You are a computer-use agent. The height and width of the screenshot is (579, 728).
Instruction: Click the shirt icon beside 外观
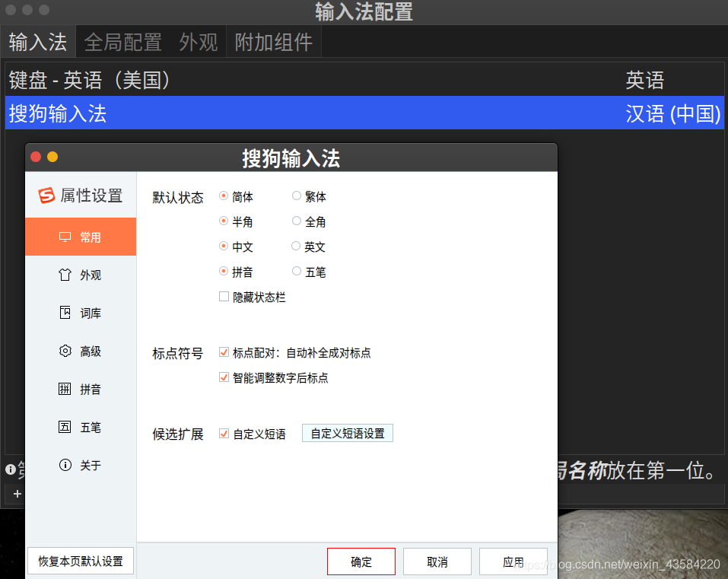pos(65,275)
